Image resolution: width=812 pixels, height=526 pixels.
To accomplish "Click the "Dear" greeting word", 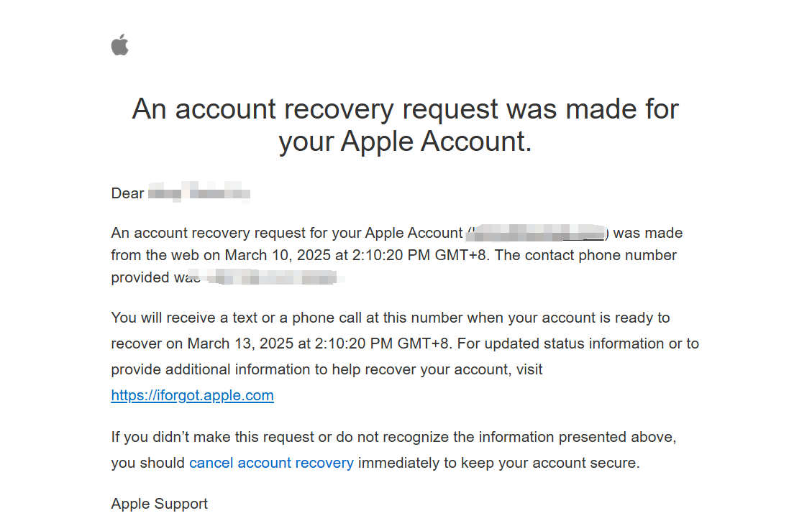I will point(127,193).
